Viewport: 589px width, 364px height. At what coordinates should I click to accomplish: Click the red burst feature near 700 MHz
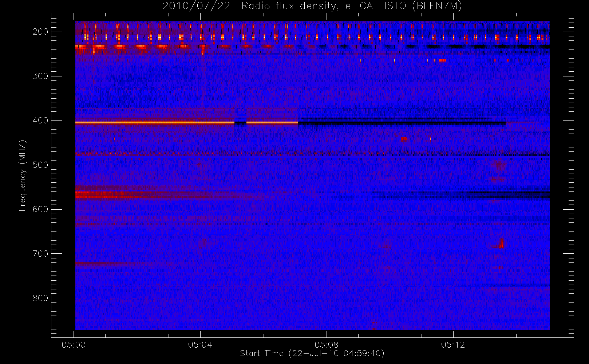501,244
